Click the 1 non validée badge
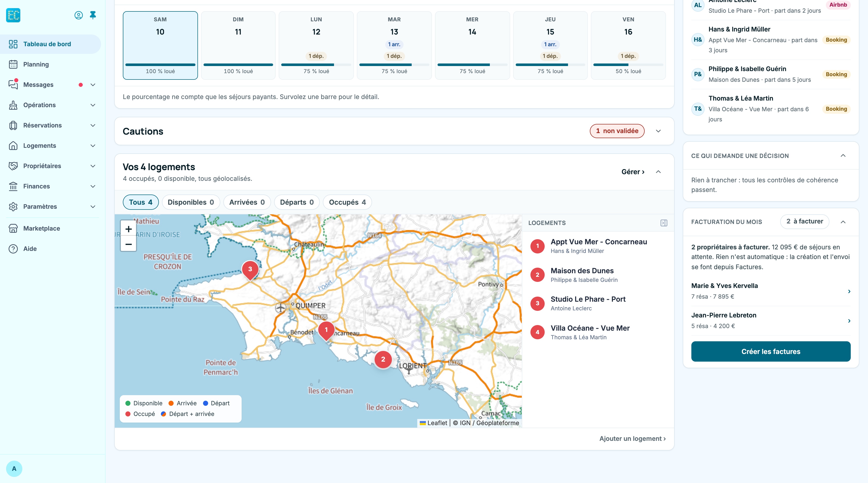Screen dimensions: 868x483 pos(617,131)
